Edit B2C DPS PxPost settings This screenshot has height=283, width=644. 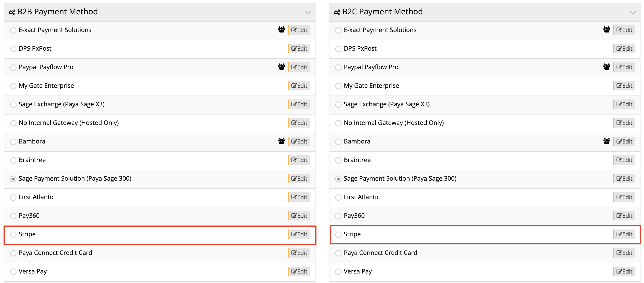click(x=624, y=48)
